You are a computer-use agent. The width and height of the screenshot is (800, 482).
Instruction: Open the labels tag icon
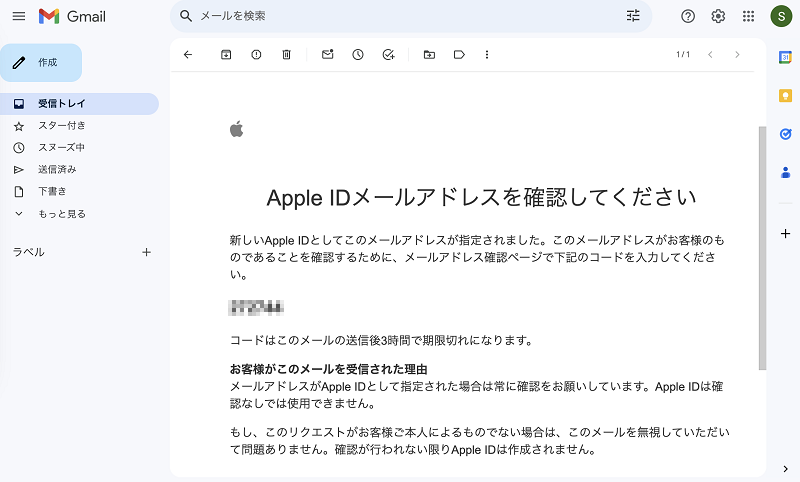click(459, 55)
